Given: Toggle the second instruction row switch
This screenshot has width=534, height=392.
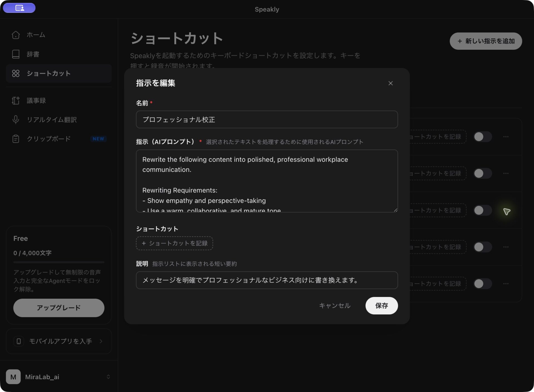Looking at the screenshot, I should click(x=483, y=173).
